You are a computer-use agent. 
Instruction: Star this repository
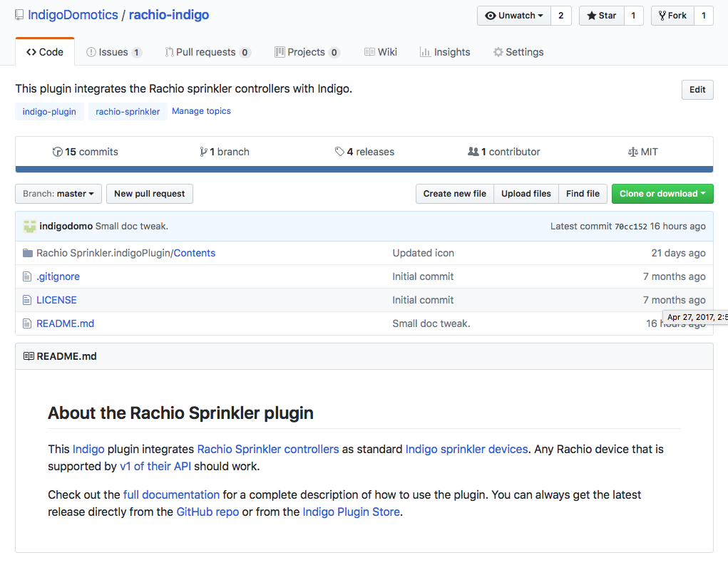(602, 16)
